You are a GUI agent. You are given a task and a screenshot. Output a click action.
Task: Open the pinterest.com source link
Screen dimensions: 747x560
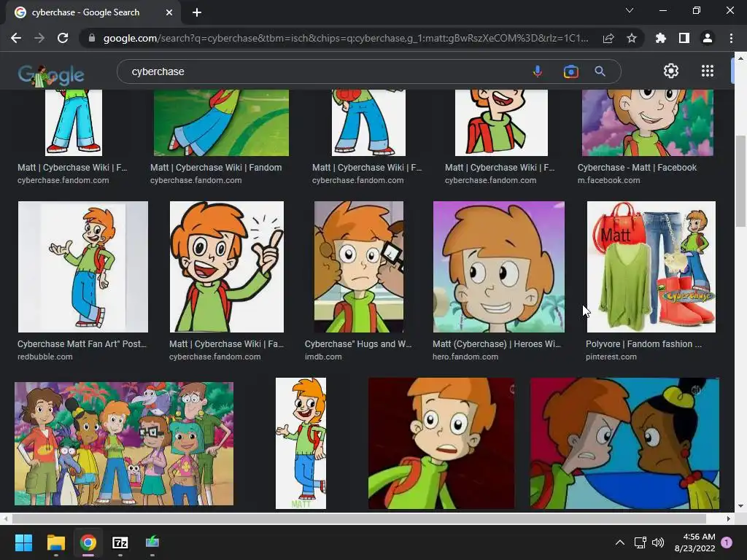coord(611,357)
